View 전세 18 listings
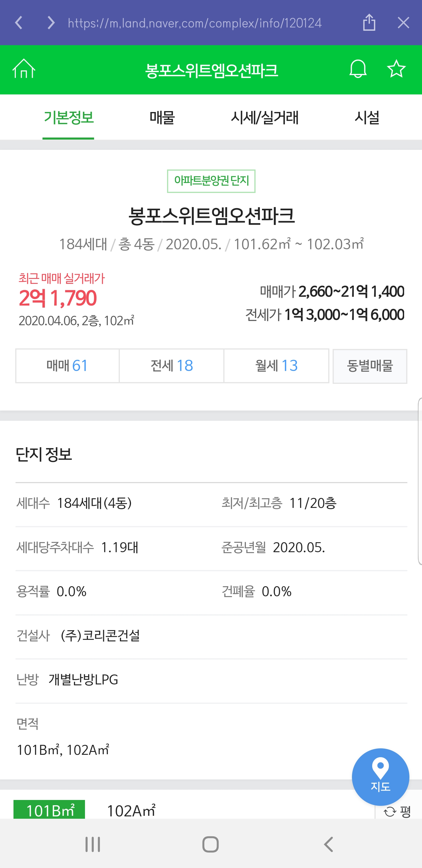The height and width of the screenshot is (868, 422). coord(171,366)
